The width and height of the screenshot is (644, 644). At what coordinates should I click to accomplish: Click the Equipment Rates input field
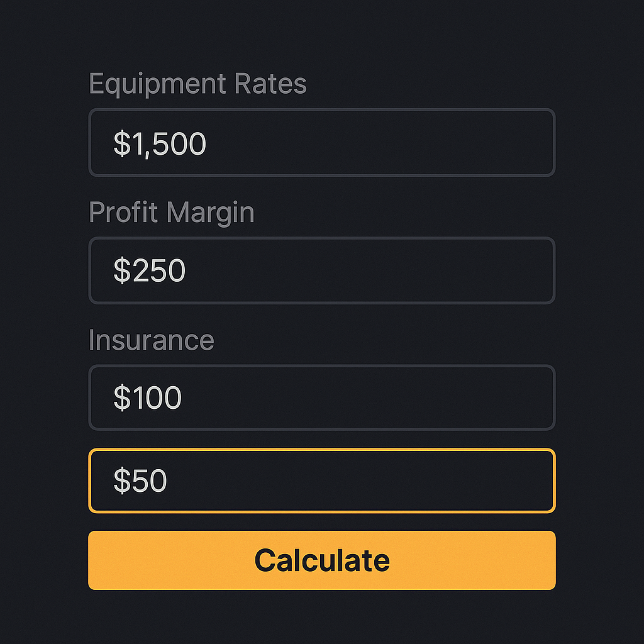tap(322, 143)
